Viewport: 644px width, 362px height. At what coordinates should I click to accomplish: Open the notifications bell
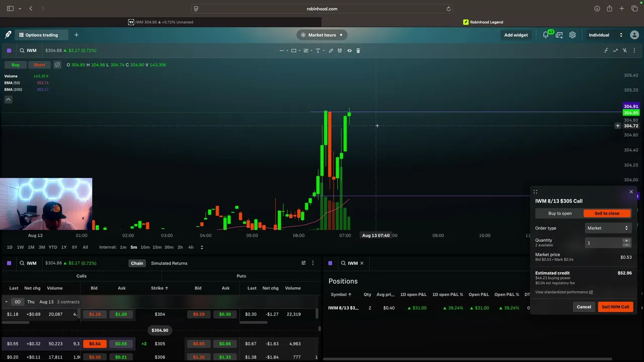click(x=546, y=35)
